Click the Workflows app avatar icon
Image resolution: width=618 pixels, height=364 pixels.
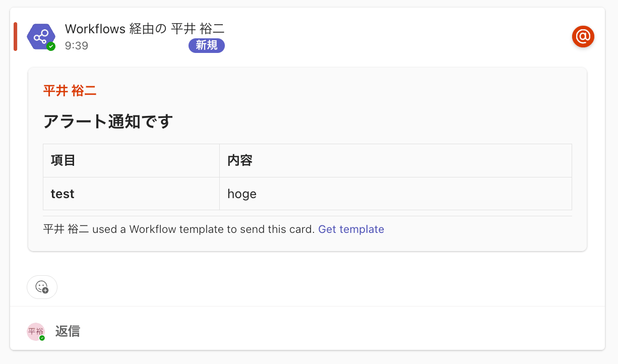[x=41, y=36]
